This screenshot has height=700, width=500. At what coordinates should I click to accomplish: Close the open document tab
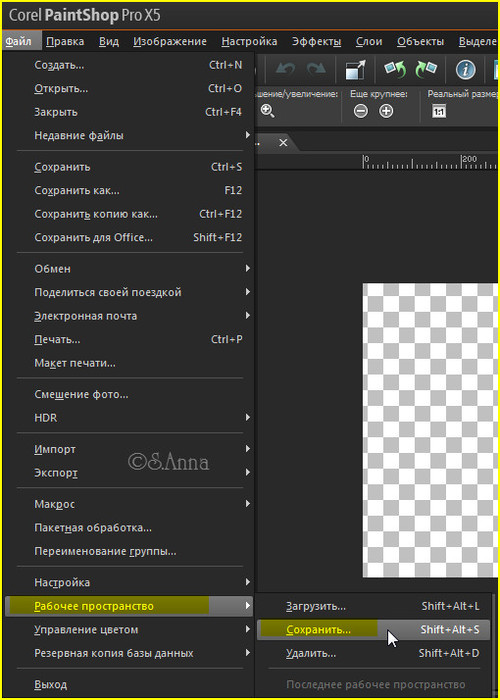[x=283, y=144]
